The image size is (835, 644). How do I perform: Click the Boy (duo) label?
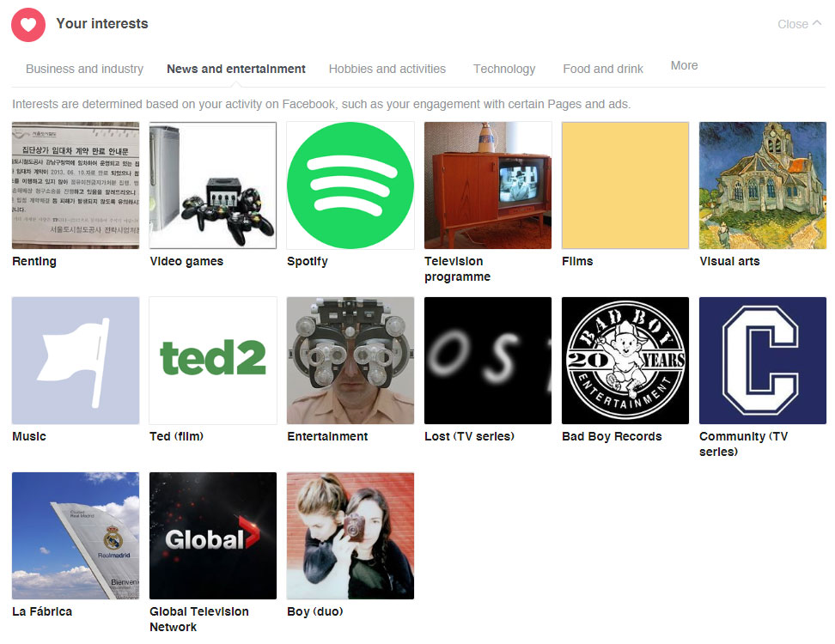[x=314, y=611]
